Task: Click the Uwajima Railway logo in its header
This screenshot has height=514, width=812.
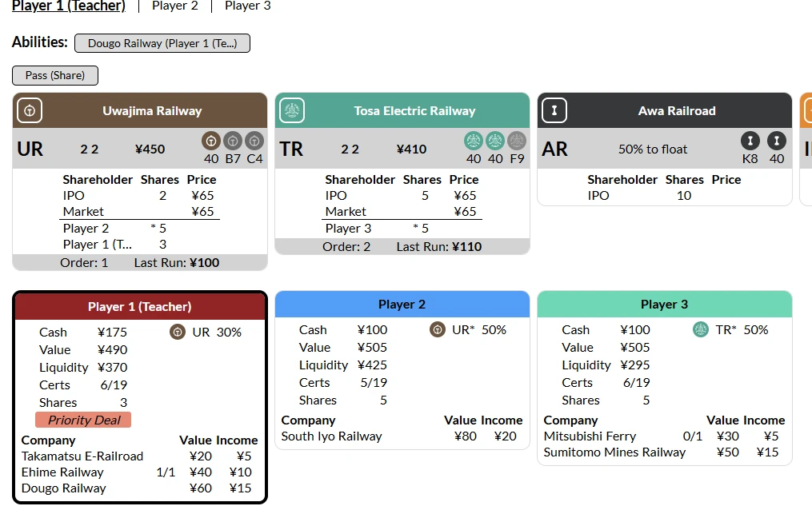Action: point(30,110)
